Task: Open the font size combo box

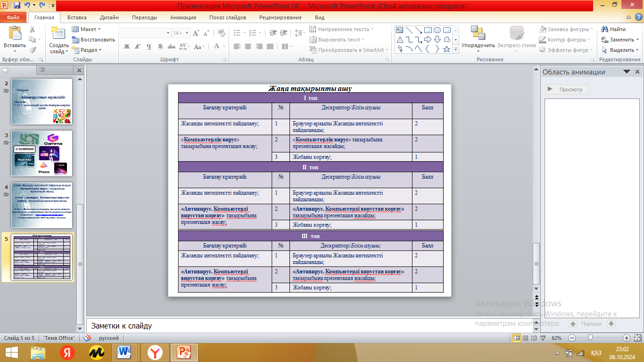Action: pos(180,33)
